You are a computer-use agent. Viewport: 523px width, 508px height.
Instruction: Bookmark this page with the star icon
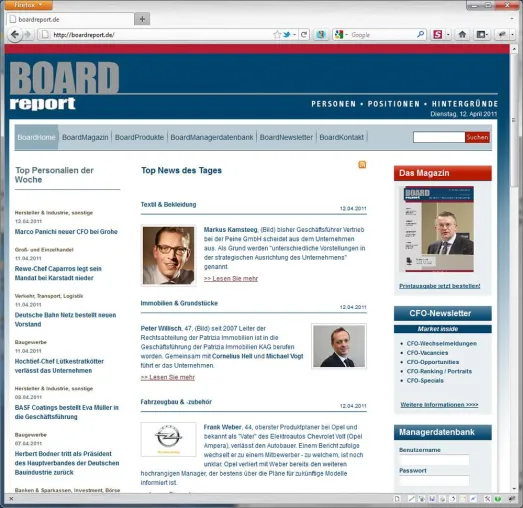(x=277, y=34)
